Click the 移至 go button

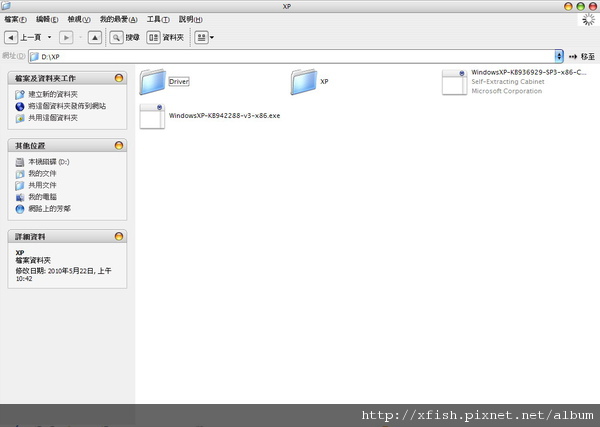pos(582,57)
